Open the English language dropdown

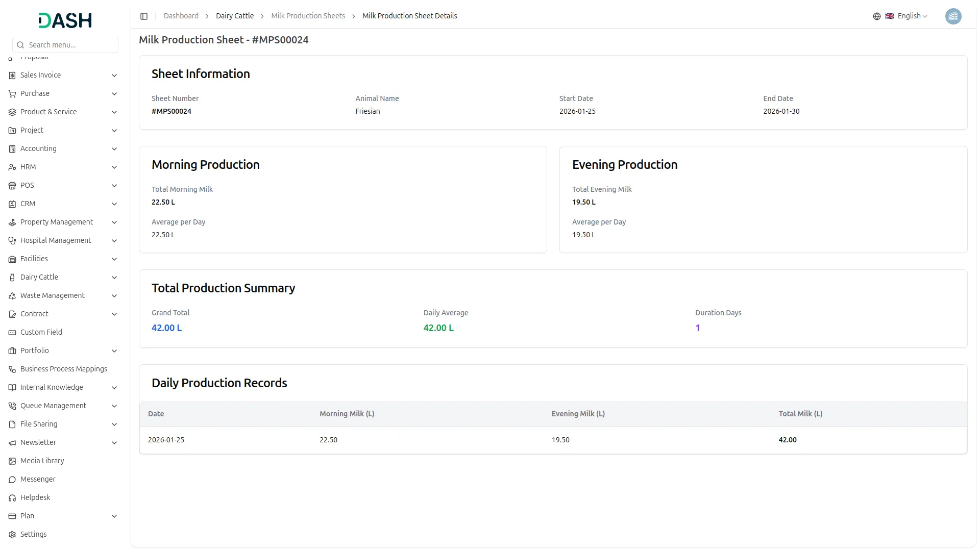(x=906, y=16)
